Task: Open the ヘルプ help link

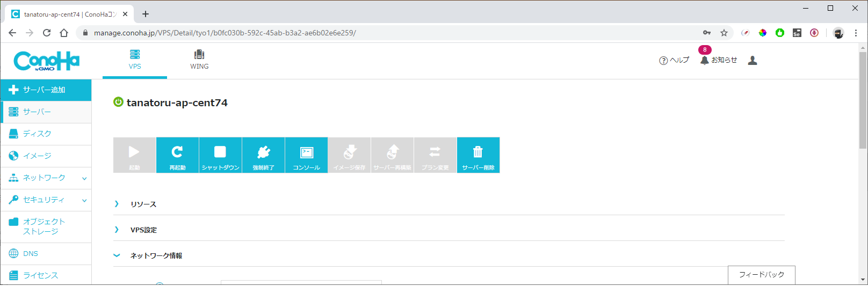Action: pyautogui.click(x=674, y=60)
